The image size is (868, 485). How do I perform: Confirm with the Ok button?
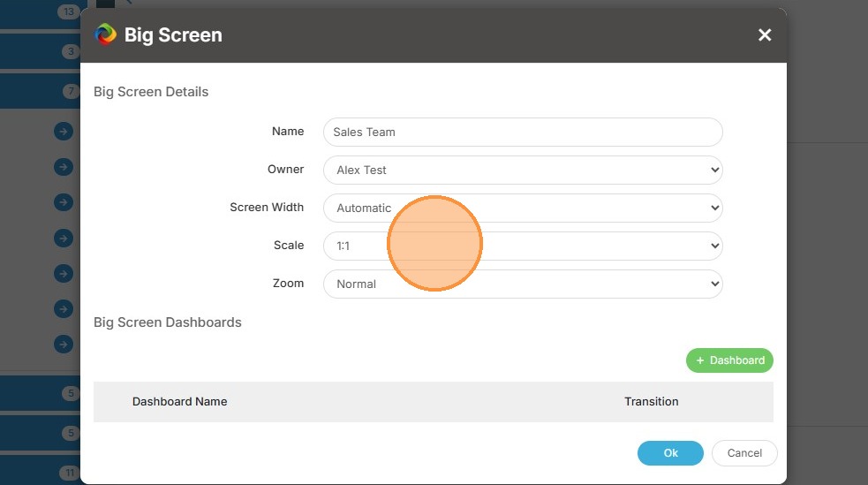pyautogui.click(x=670, y=453)
